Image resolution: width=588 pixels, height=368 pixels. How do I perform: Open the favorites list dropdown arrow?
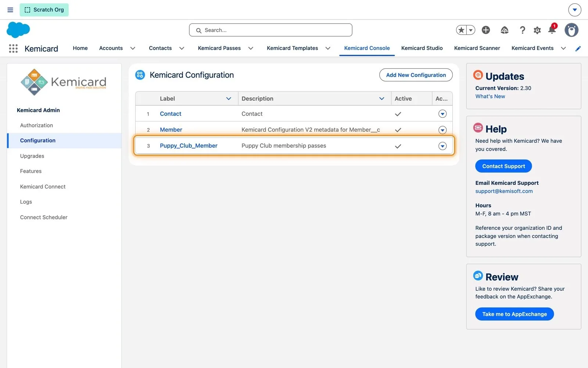[x=471, y=30]
